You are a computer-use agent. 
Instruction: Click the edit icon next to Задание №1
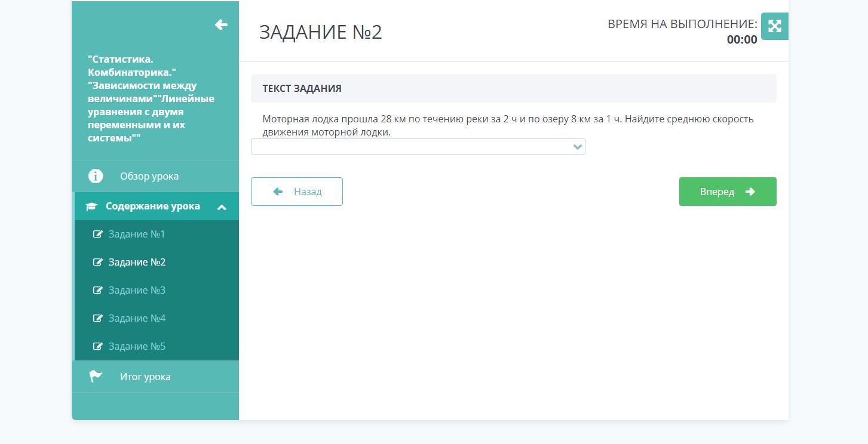click(x=97, y=234)
